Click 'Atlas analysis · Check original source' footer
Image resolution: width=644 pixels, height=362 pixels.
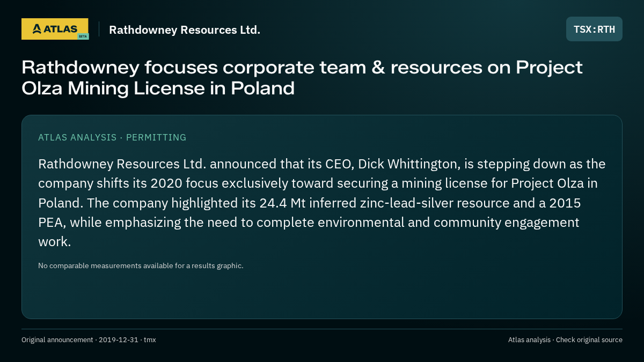coord(565,340)
